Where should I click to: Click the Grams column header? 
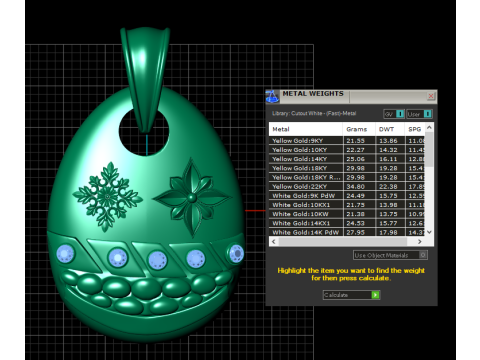(x=359, y=129)
